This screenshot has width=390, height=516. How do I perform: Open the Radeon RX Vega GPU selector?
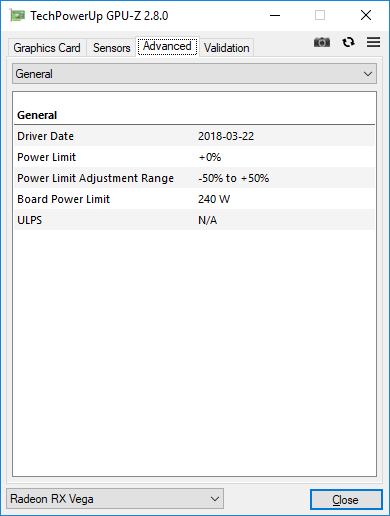point(115,499)
